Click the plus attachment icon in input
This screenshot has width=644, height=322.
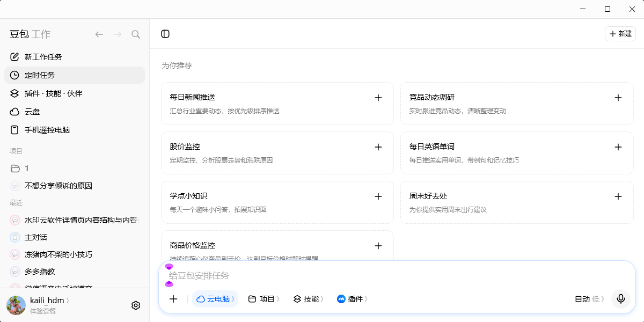173,299
